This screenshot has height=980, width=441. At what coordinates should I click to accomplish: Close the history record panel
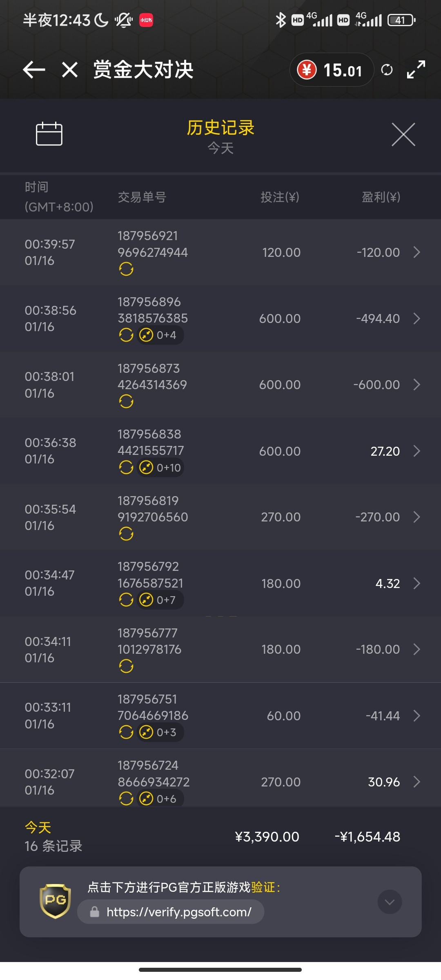coord(403,134)
